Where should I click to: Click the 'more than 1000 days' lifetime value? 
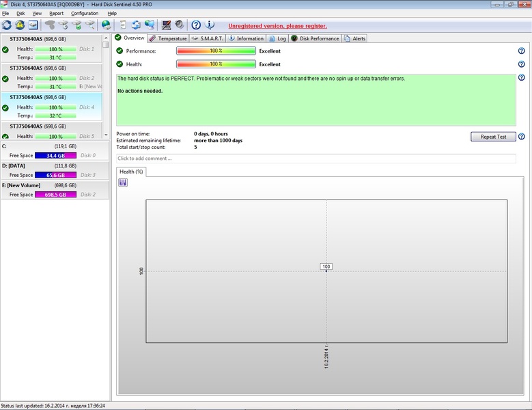(x=218, y=141)
